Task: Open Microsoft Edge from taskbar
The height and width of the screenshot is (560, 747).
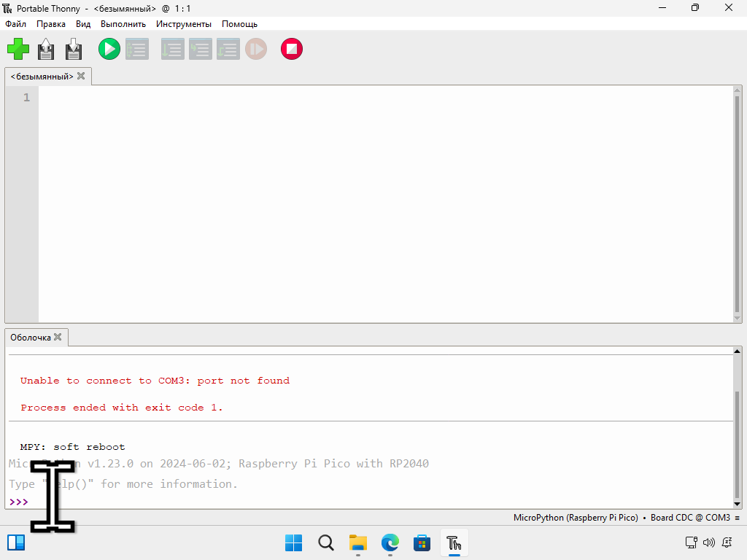Action: pos(390,542)
